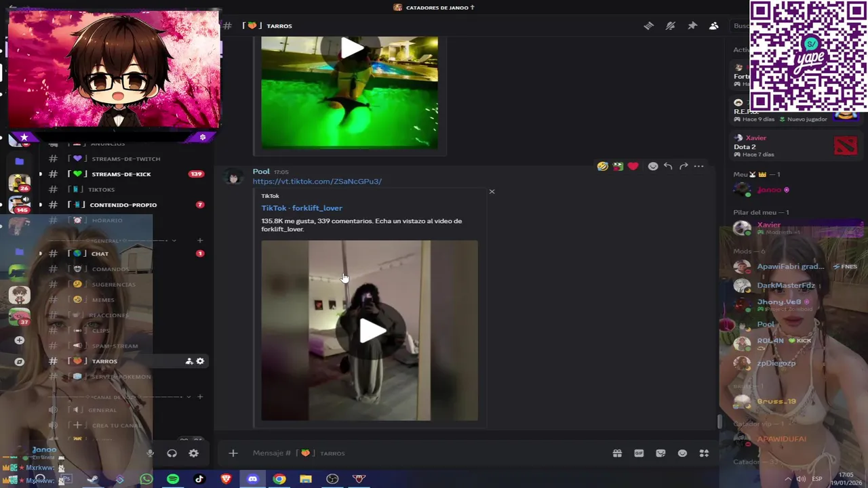Open user settings gear
The height and width of the screenshot is (488, 868).
(194, 453)
